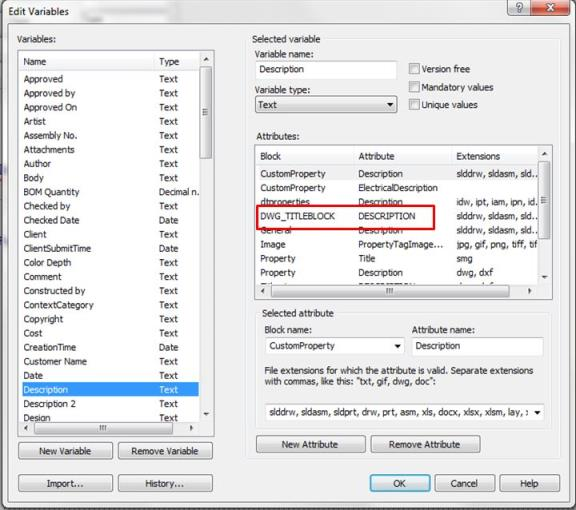
Task: Select the ClientSubmitTime variable
Action: [x=110, y=248]
